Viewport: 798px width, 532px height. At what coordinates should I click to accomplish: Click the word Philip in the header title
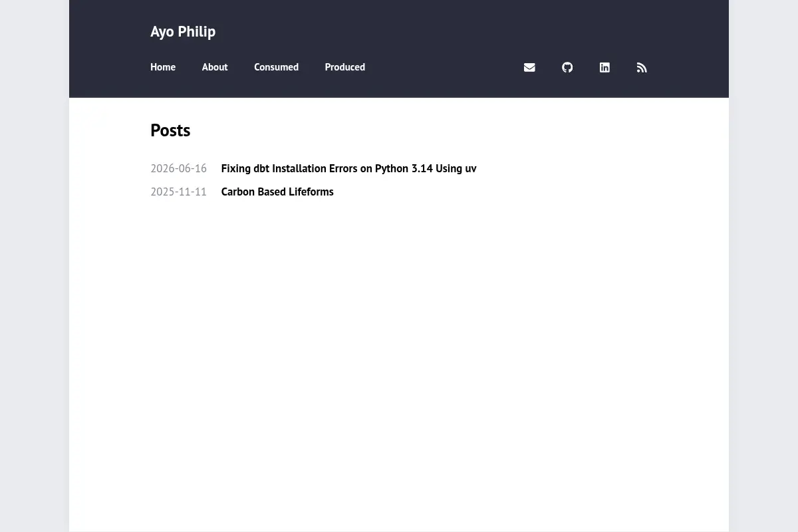(x=197, y=31)
